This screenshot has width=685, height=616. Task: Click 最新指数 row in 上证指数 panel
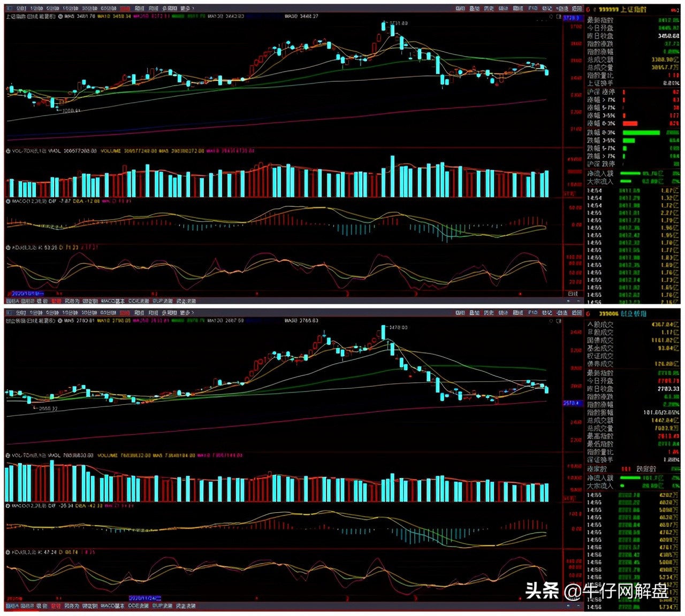coord(633,20)
